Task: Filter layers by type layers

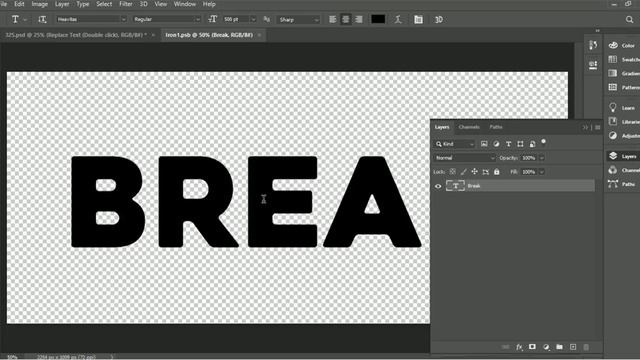Action: click(x=508, y=144)
